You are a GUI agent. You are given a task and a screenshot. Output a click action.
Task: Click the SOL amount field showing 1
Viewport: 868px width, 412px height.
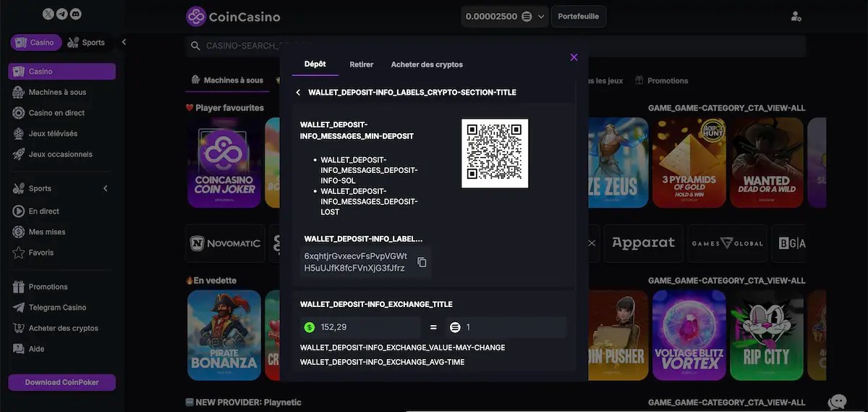pyautogui.click(x=506, y=327)
